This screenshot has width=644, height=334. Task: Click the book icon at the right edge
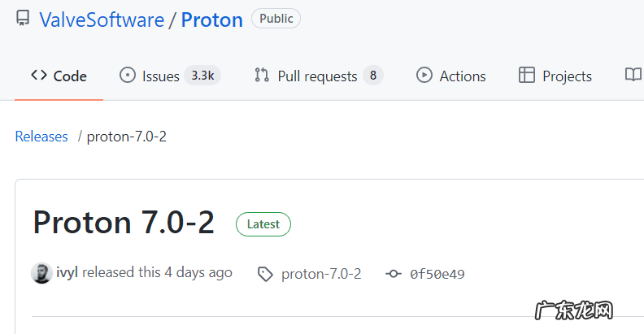click(633, 76)
